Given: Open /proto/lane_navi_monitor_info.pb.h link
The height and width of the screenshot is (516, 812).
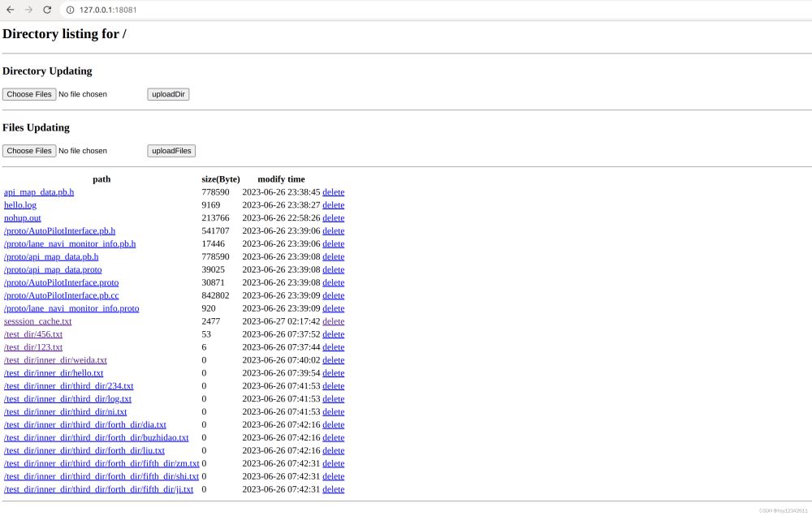Looking at the screenshot, I should pos(70,243).
